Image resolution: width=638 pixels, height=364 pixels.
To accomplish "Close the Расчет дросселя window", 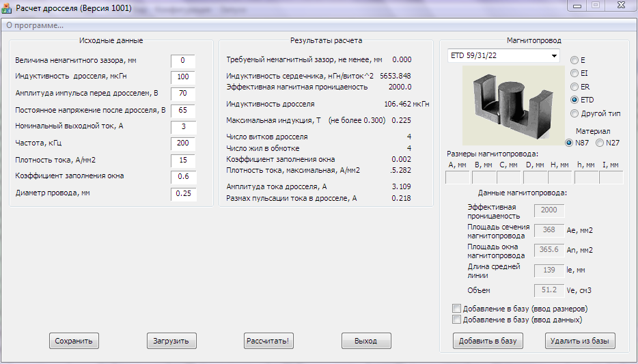I will click(x=620, y=5).
